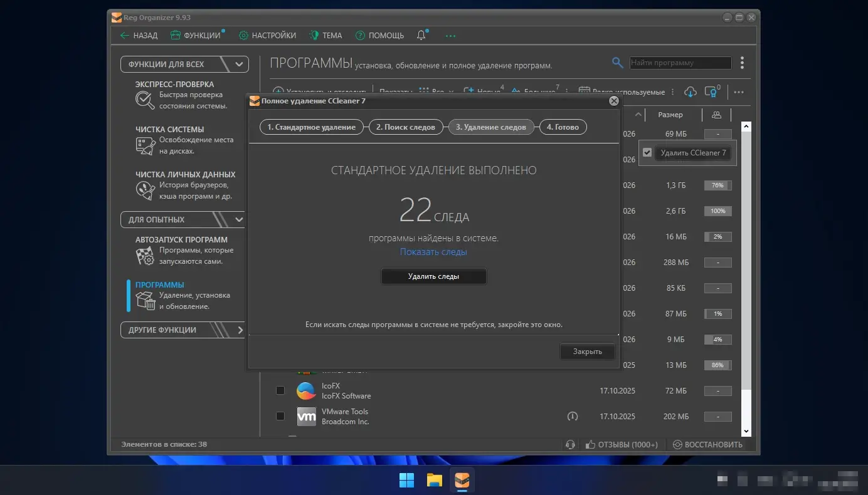Open the toolbar's gray three-dot more menu
Screen dimensions: 868x495
pyautogui.click(x=739, y=92)
